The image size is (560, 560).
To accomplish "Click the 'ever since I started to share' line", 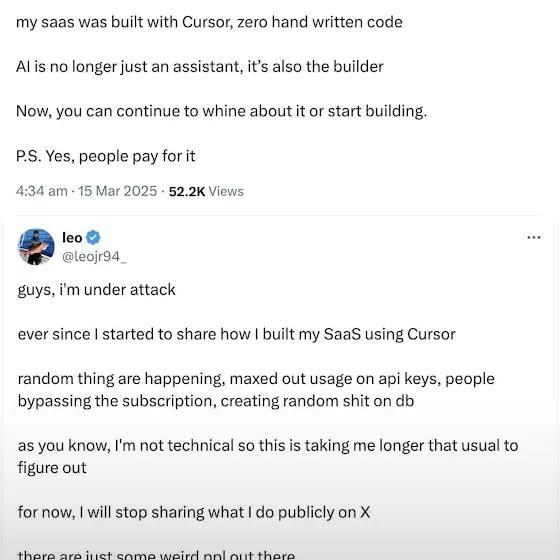I will [x=237, y=334].
